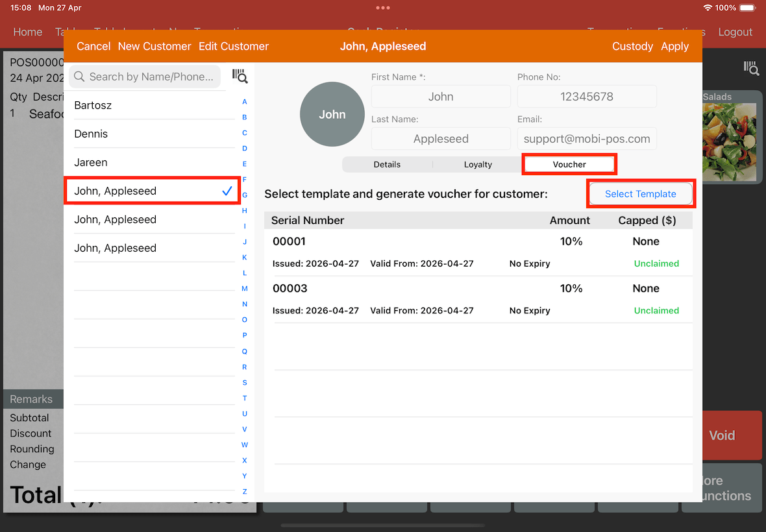Open Home in the background menu

(x=27, y=32)
